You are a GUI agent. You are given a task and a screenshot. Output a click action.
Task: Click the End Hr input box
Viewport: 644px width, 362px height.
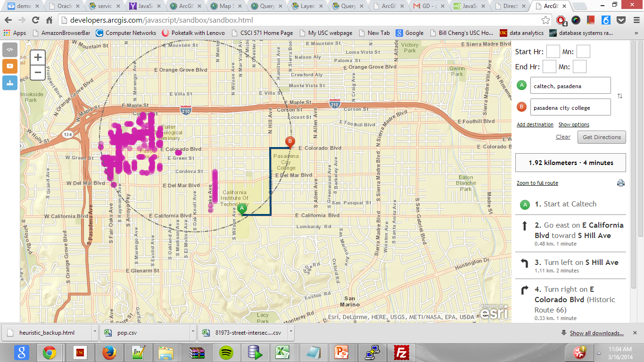point(549,66)
